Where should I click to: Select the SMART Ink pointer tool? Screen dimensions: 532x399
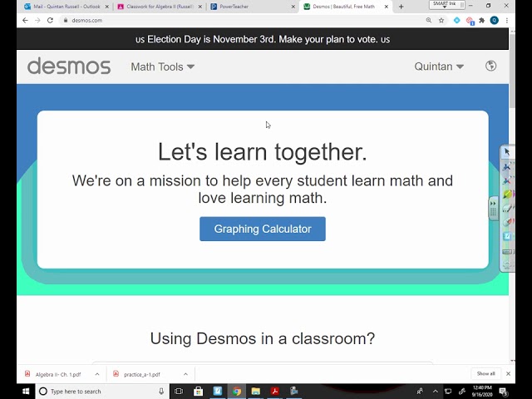click(507, 152)
